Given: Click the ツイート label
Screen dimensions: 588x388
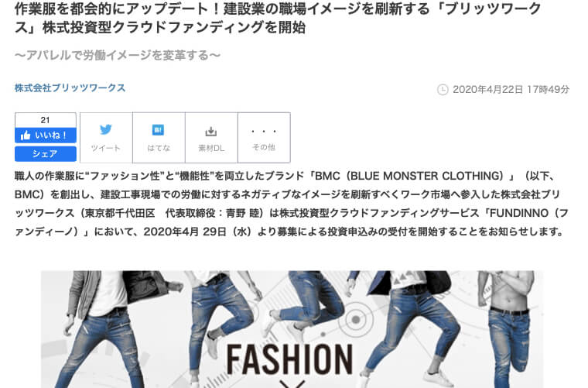Looking at the screenshot, I should click(106, 148).
